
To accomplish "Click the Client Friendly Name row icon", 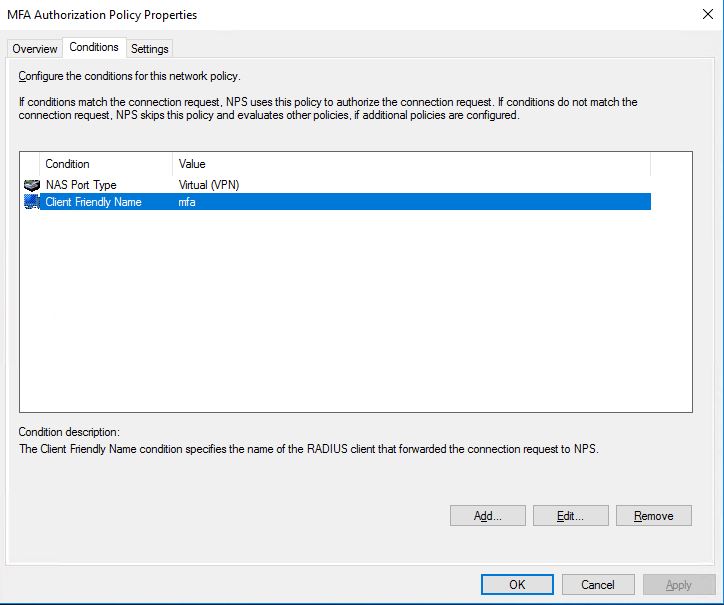I will point(31,202).
